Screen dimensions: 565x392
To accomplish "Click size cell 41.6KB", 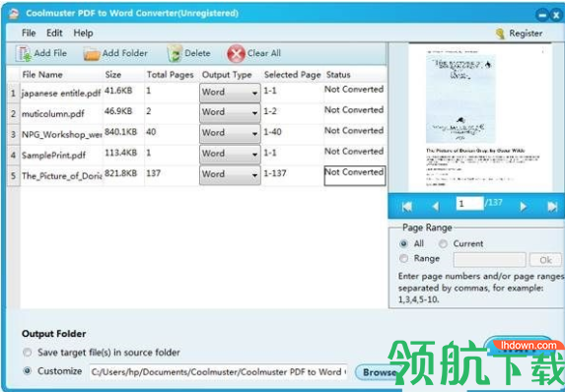I will coord(118,91).
